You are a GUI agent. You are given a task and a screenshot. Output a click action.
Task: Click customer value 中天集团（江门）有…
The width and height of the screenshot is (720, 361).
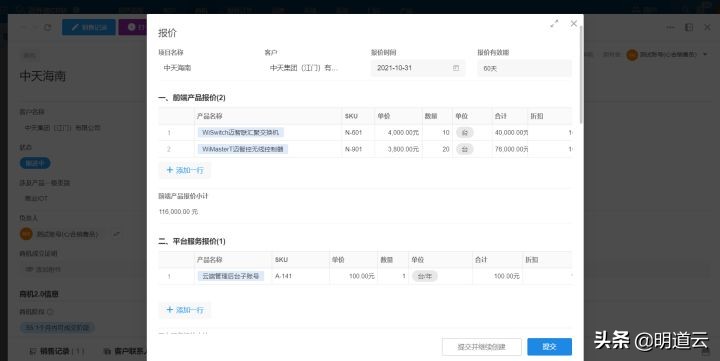pos(304,68)
